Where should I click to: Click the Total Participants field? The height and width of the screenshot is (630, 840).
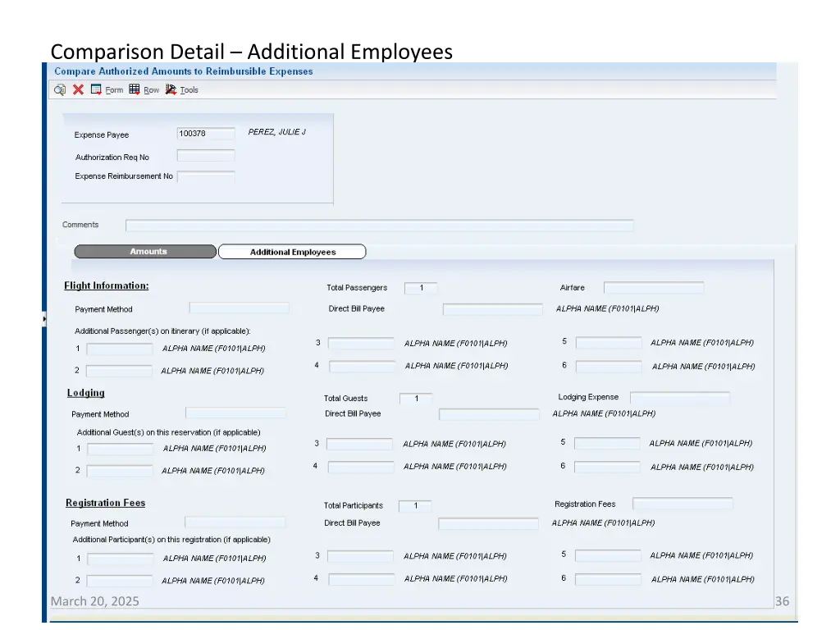415,505
